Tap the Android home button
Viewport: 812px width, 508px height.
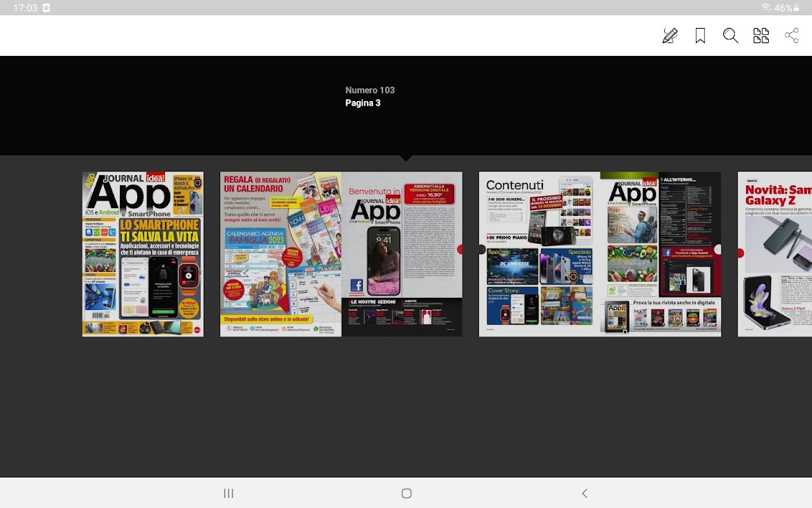407,493
